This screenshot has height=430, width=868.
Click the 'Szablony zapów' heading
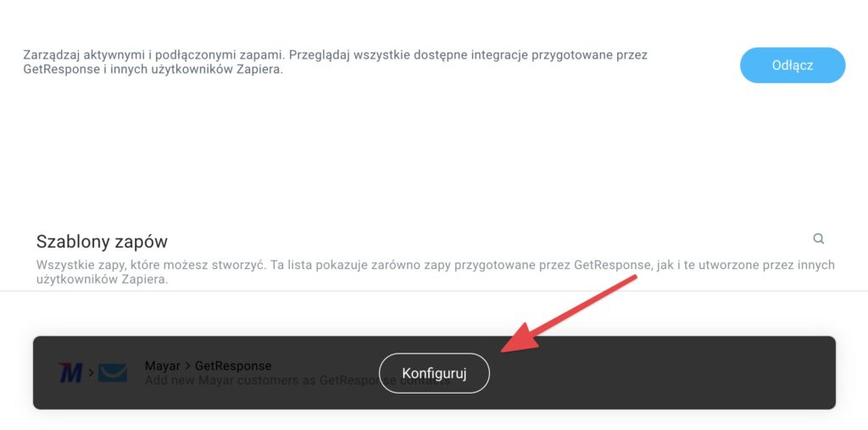[102, 242]
